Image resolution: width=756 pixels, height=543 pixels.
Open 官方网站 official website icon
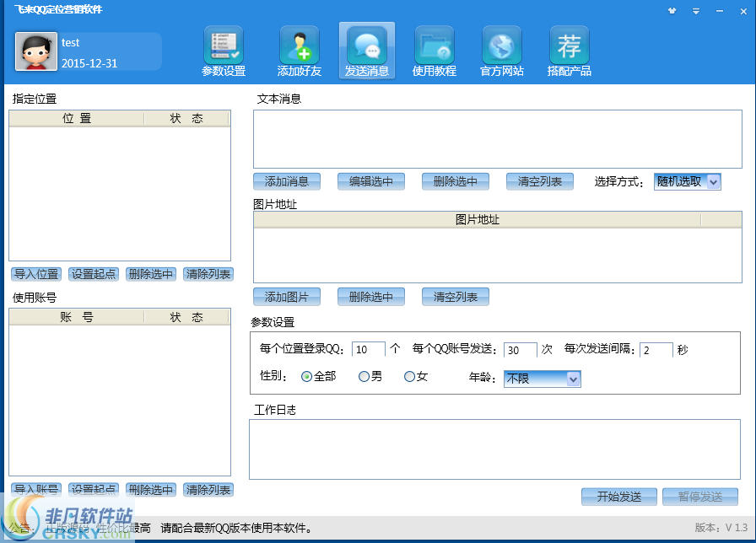click(501, 51)
